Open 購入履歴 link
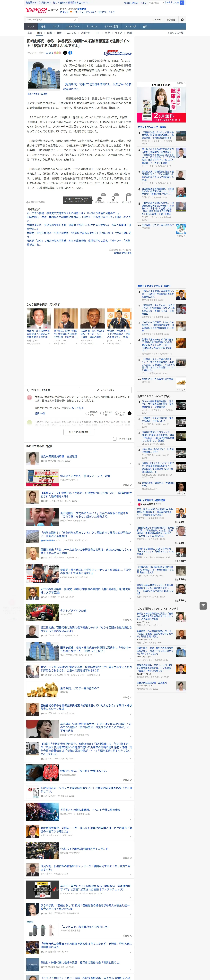This screenshot has width=210, height=980. click(171, 19)
